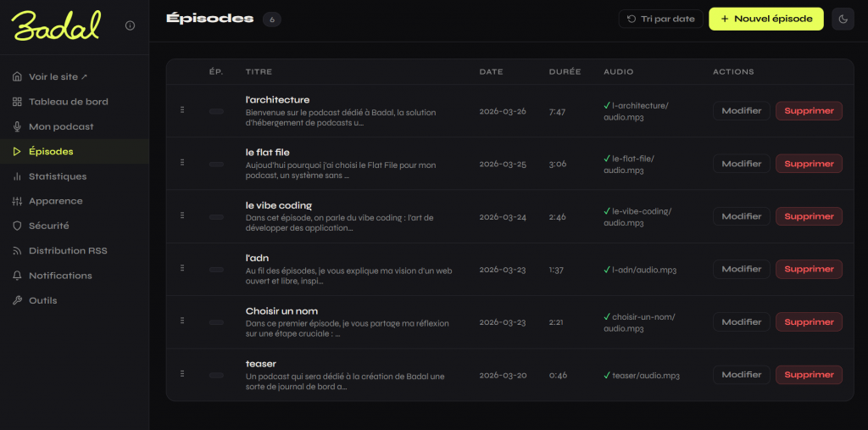Screen dimensions: 868x430
Task: Click Supprimer for Choisir un nom episode
Action: (x=809, y=322)
